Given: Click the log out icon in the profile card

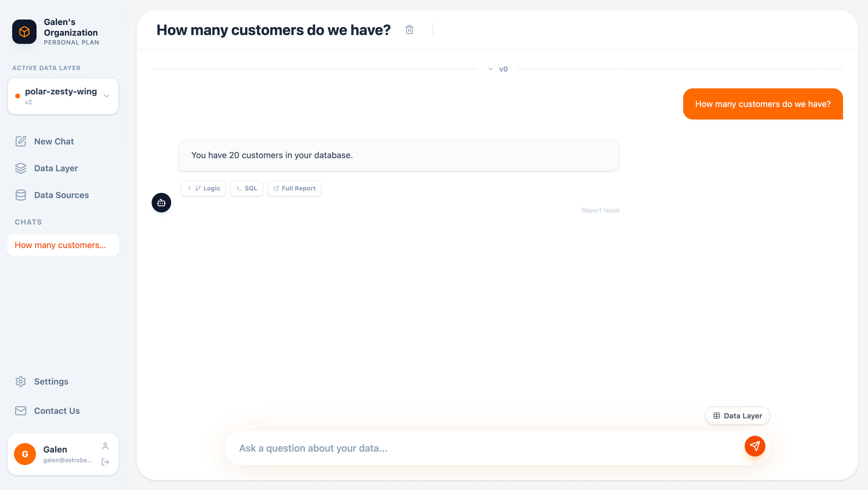Looking at the screenshot, I should 105,462.
